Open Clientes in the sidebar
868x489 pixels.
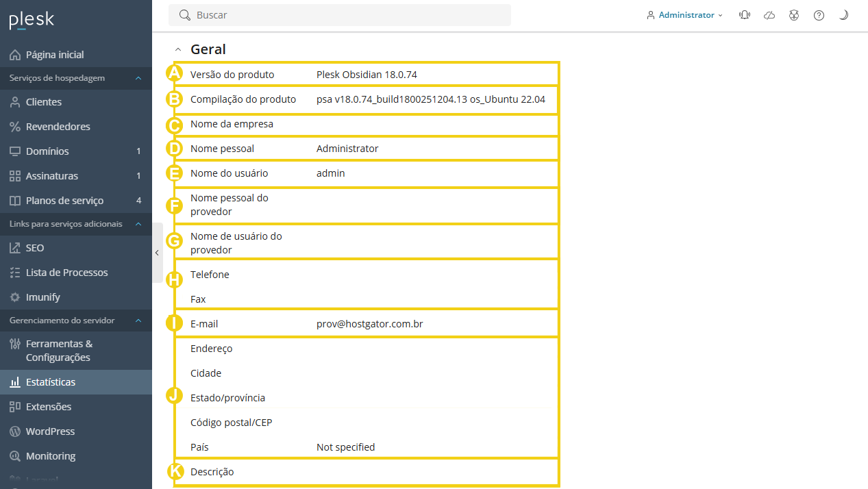(44, 102)
